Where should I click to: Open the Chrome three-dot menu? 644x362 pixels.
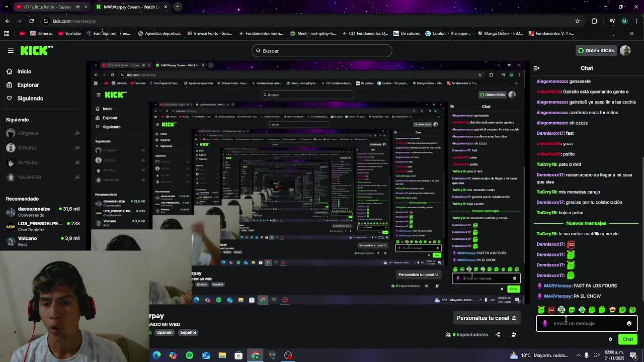pos(637,21)
